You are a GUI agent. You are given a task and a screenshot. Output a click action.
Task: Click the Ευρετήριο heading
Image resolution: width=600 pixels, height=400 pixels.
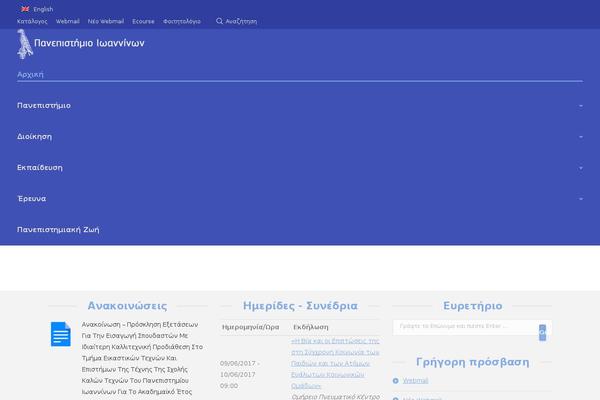[473, 306]
